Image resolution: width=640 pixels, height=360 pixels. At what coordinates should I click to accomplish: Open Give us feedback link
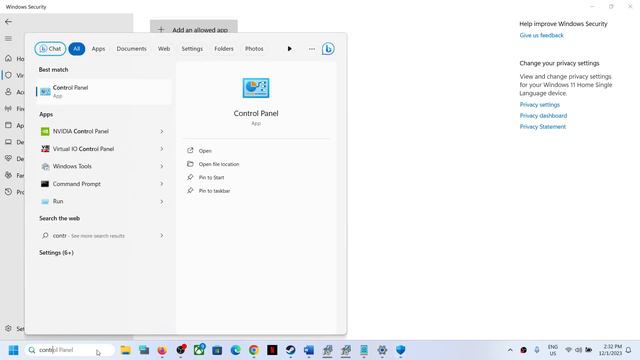(x=541, y=36)
